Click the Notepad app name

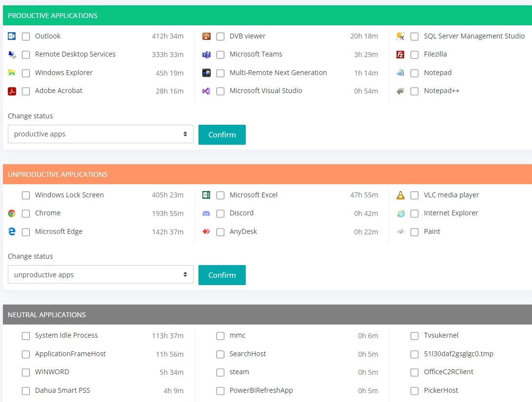[438, 73]
